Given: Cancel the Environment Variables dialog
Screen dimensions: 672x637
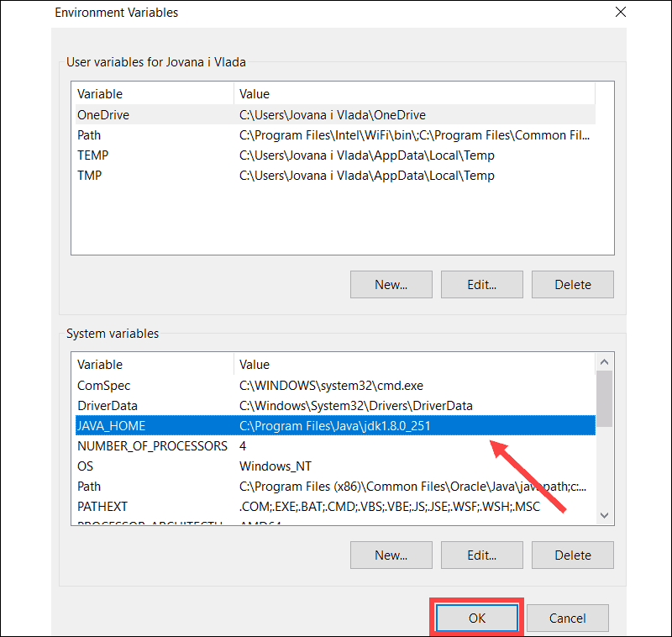Looking at the screenshot, I should (568, 618).
